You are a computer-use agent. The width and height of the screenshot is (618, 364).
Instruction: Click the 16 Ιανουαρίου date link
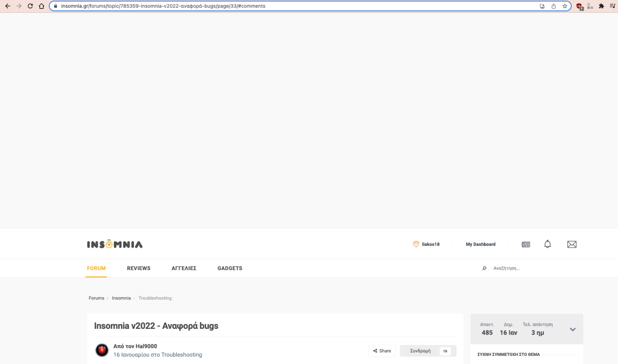[x=131, y=355]
